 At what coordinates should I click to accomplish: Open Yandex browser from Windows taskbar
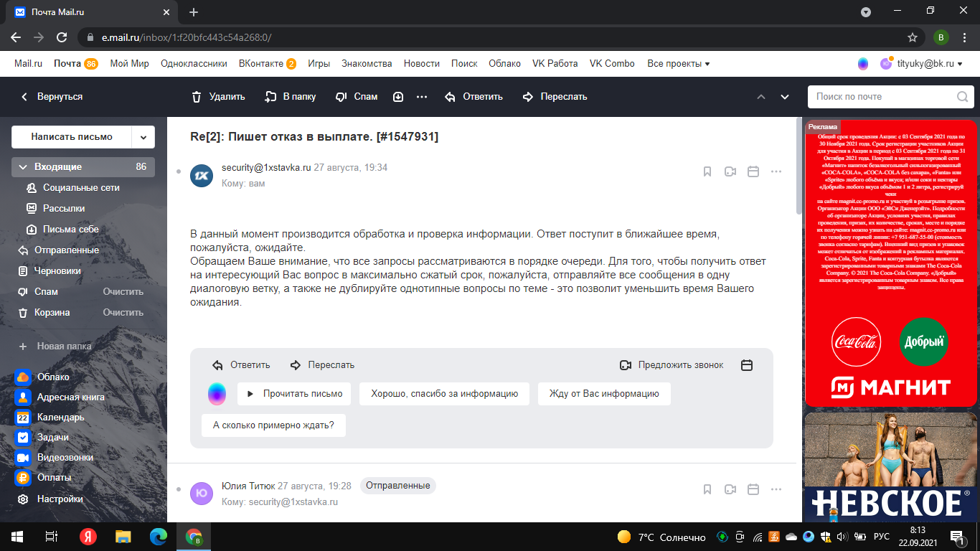click(x=88, y=537)
